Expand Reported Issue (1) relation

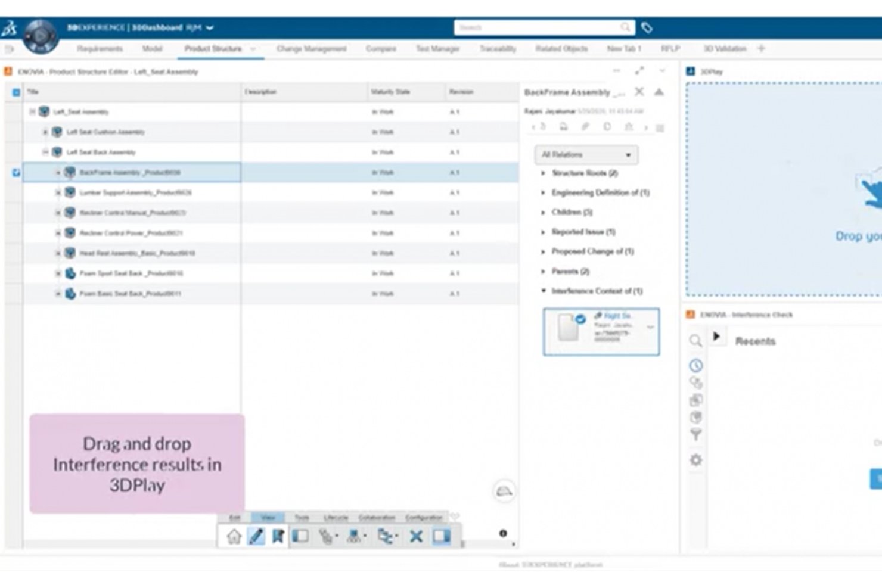[543, 232]
